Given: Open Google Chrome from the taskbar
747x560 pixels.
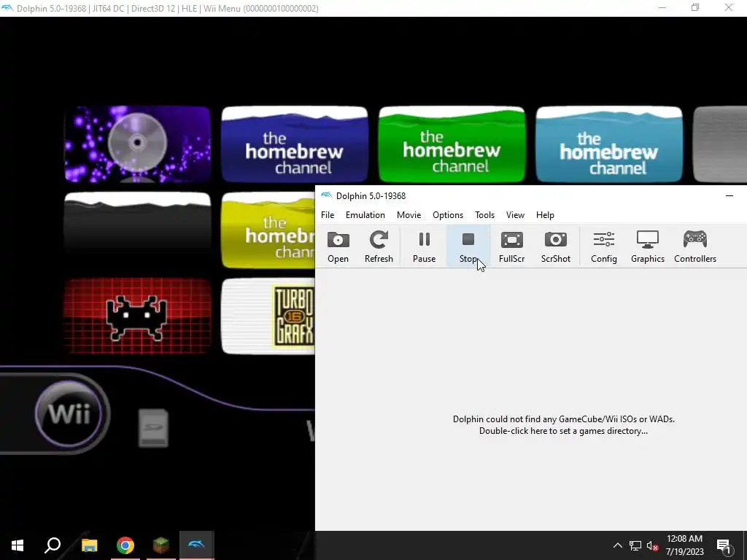Looking at the screenshot, I should pos(125,545).
